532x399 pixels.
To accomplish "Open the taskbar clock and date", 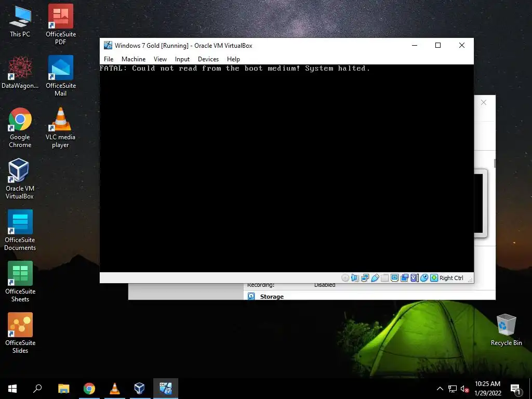I will [487, 389].
